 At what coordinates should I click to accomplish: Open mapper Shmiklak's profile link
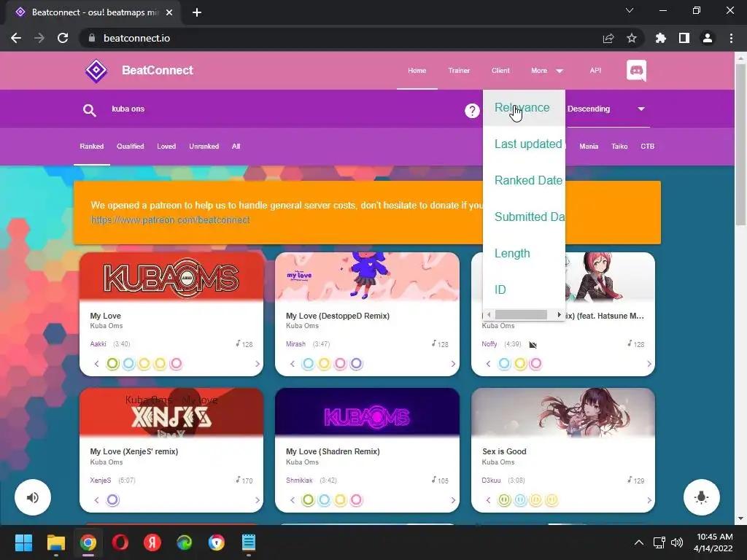click(x=299, y=481)
